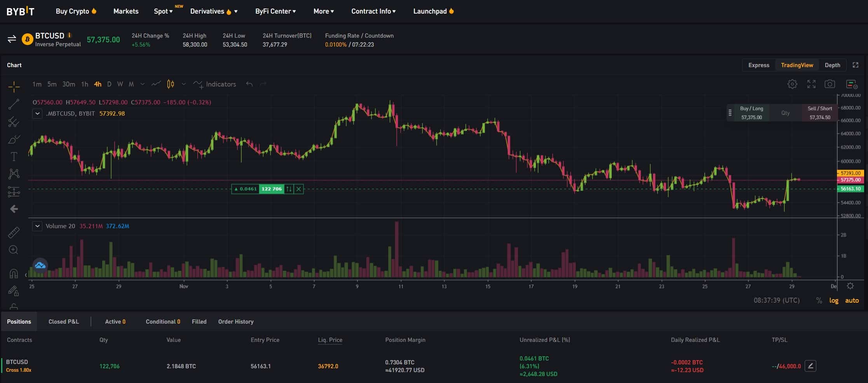Screen dimensions: 868x383
Task: Open the More dropdown menu
Action: [324, 11]
